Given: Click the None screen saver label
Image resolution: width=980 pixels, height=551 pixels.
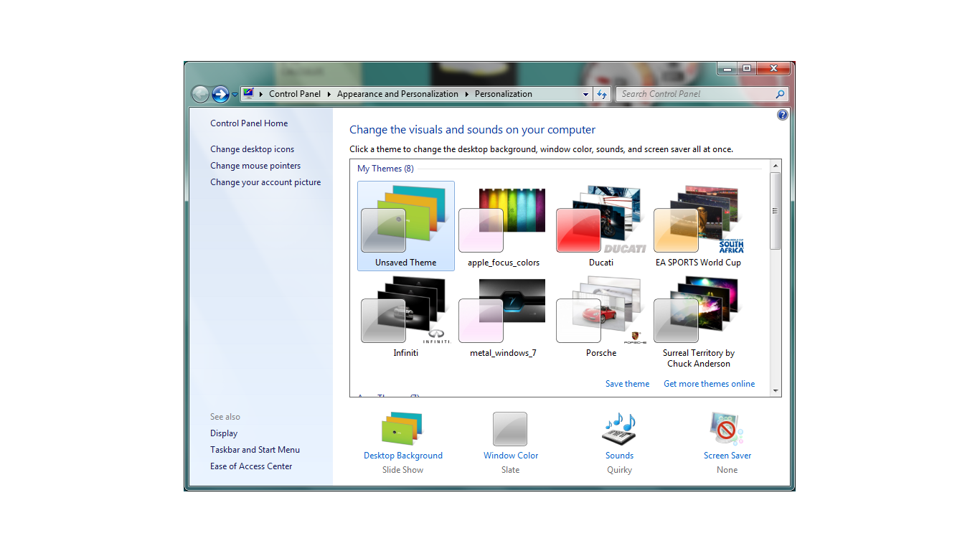Looking at the screenshot, I should click(727, 470).
